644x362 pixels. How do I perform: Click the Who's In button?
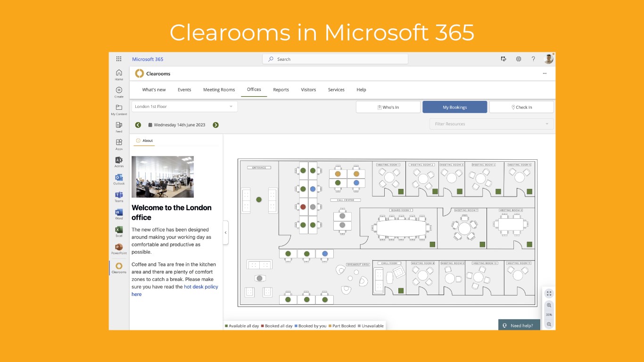click(x=388, y=107)
